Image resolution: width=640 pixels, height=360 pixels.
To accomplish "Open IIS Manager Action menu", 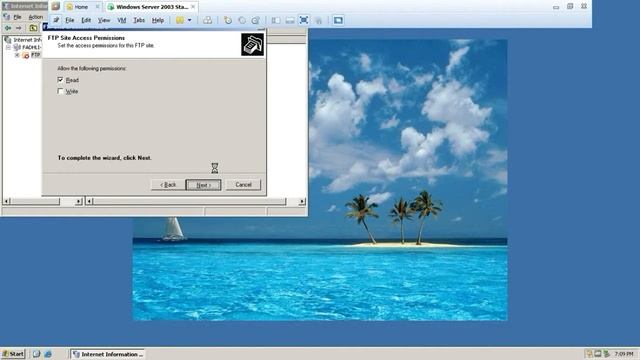I will coord(36,17).
